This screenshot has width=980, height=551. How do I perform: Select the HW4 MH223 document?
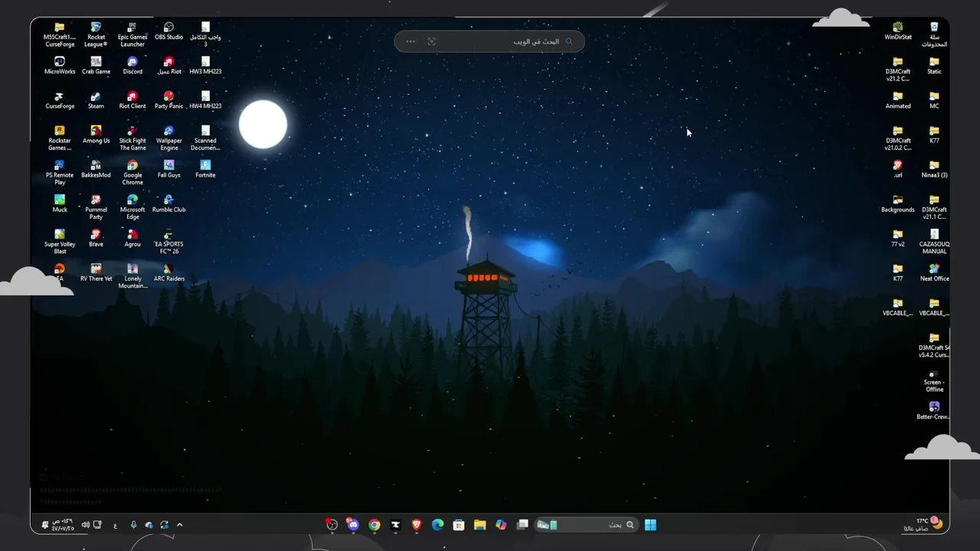pyautogui.click(x=205, y=100)
